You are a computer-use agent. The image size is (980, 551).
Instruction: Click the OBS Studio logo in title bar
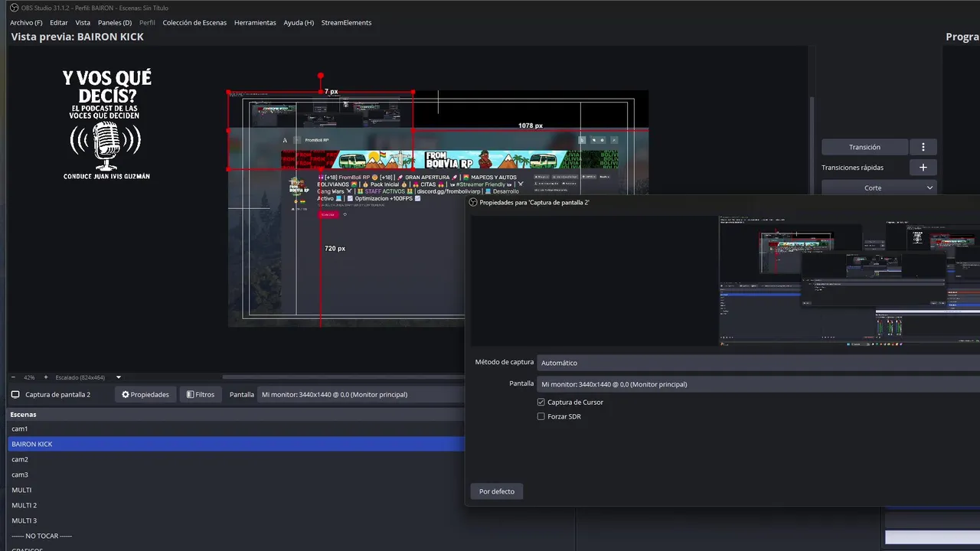click(x=14, y=8)
